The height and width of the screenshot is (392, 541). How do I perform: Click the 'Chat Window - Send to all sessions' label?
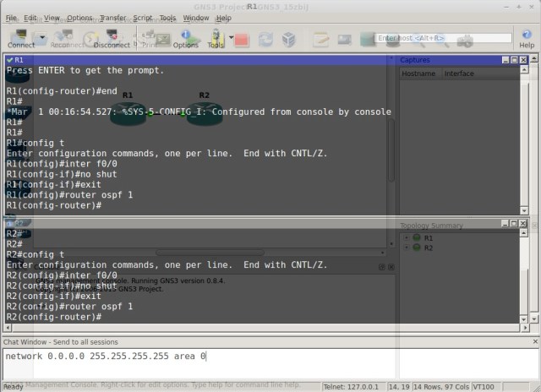pyautogui.click(x=60, y=341)
